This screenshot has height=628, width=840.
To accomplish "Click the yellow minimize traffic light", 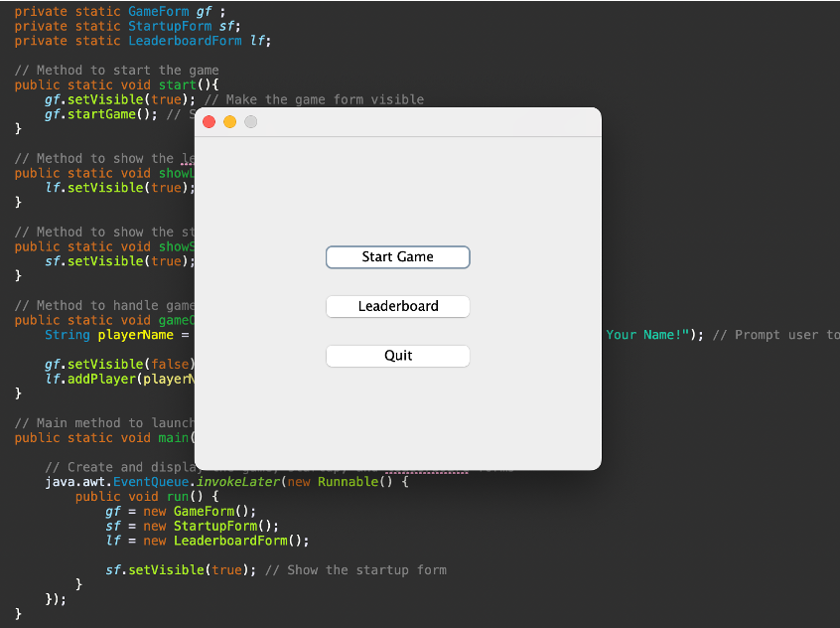I will (229, 121).
